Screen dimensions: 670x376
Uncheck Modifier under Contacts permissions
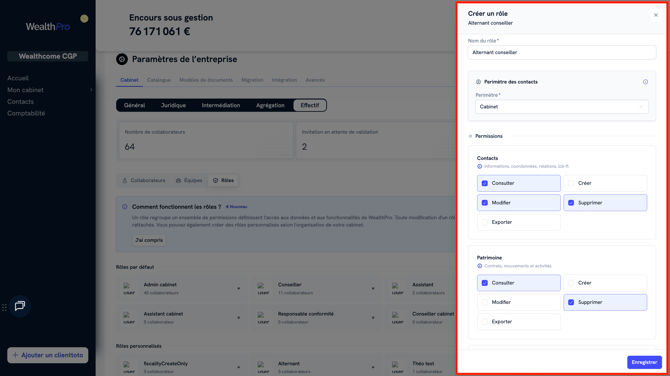pos(485,203)
